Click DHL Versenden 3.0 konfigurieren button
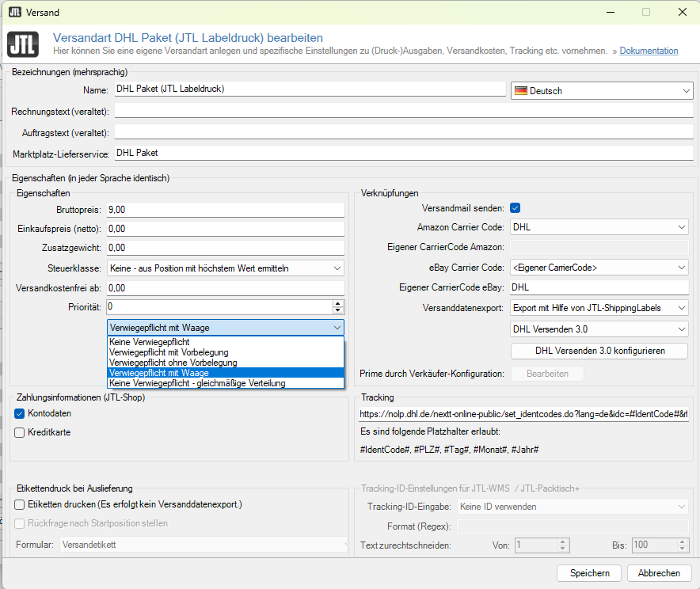 (599, 351)
